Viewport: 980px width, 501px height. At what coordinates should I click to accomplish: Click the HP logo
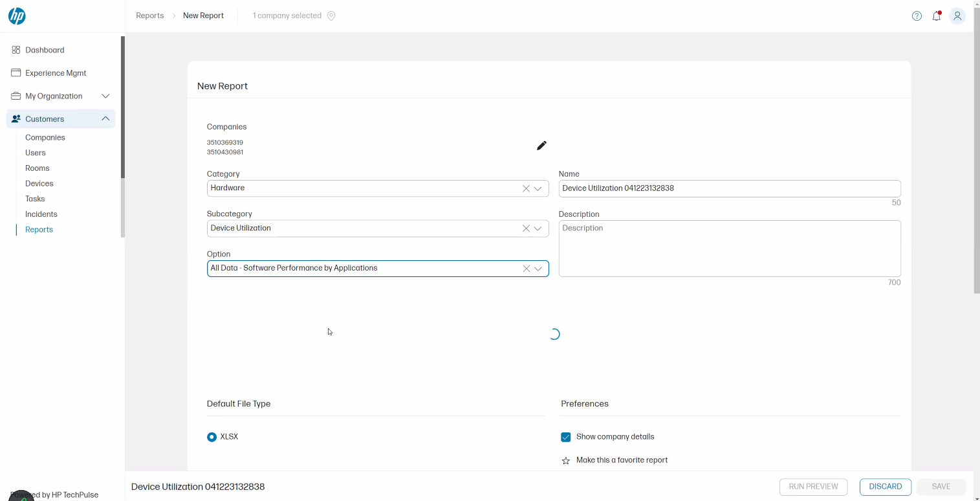click(x=17, y=16)
